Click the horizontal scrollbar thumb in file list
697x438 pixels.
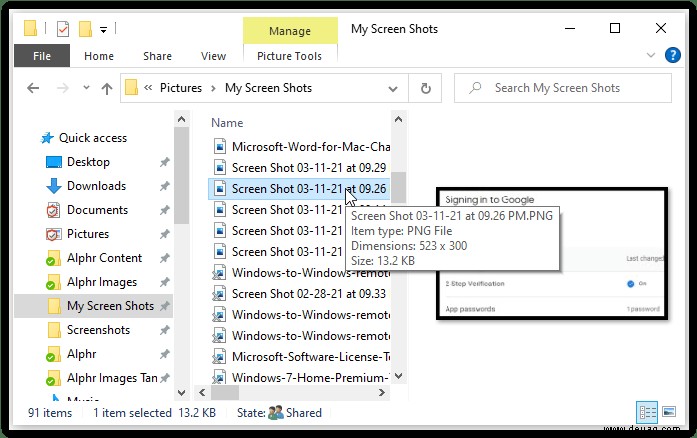tap(225, 393)
